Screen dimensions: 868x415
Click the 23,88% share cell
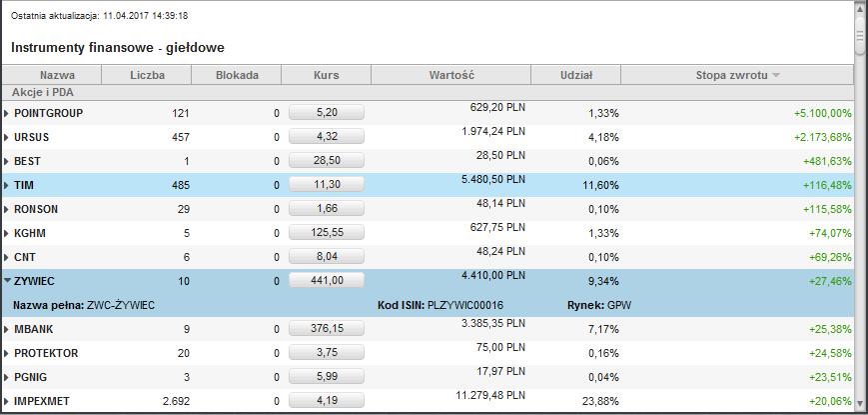[x=601, y=401]
